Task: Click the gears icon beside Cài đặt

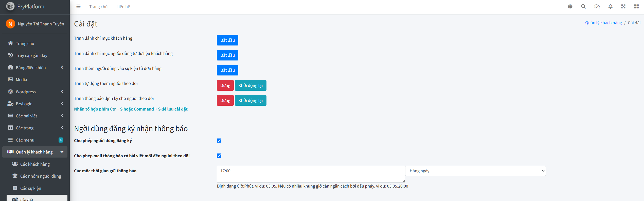Action: point(15,199)
